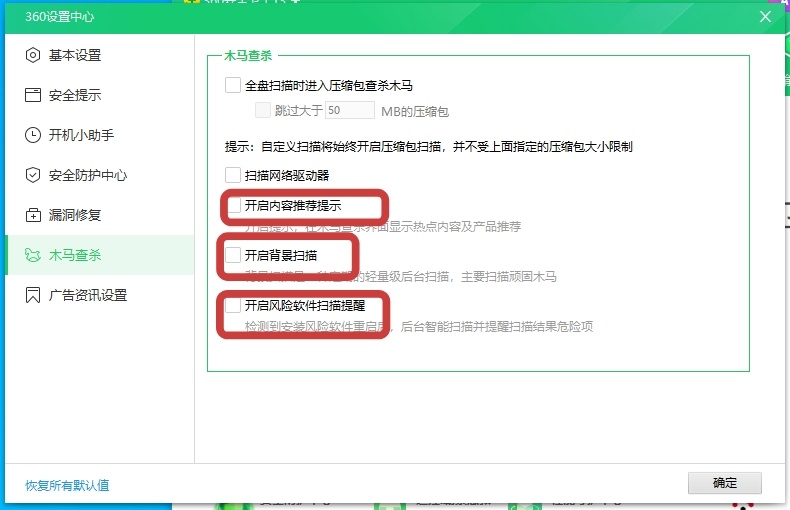The height and width of the screenshot is (510, 790).
Task: Click the 安全提示 window icon
Action: coord(33,95)
